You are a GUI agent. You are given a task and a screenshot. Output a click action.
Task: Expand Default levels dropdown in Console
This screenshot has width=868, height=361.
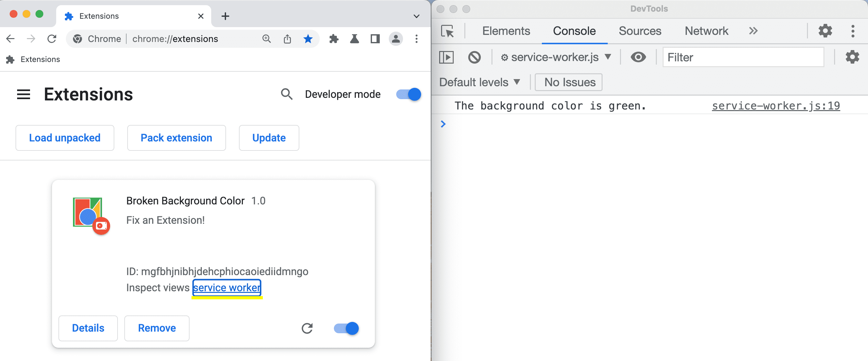coord(480,81)
